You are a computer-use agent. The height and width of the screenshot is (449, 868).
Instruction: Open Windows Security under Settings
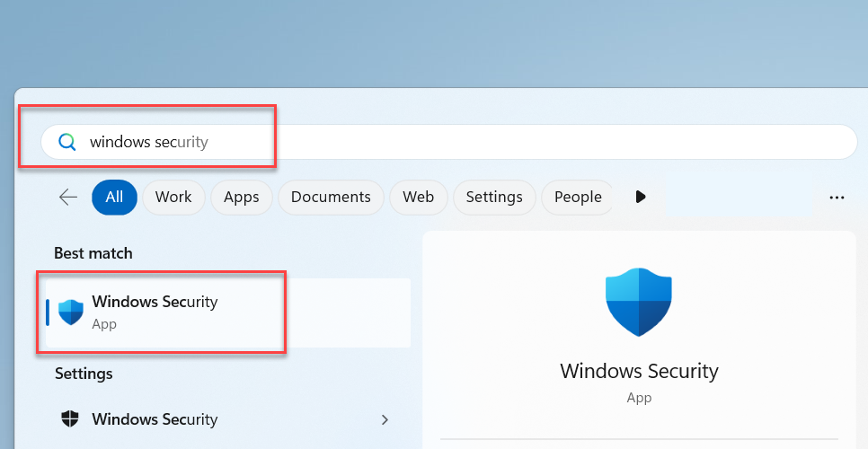[228, 419]
